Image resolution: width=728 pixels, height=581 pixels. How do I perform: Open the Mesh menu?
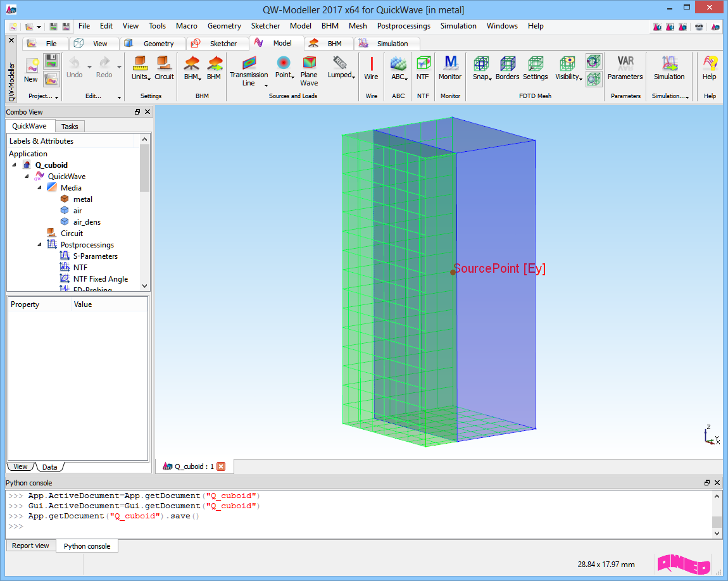(x=358, y=26)
